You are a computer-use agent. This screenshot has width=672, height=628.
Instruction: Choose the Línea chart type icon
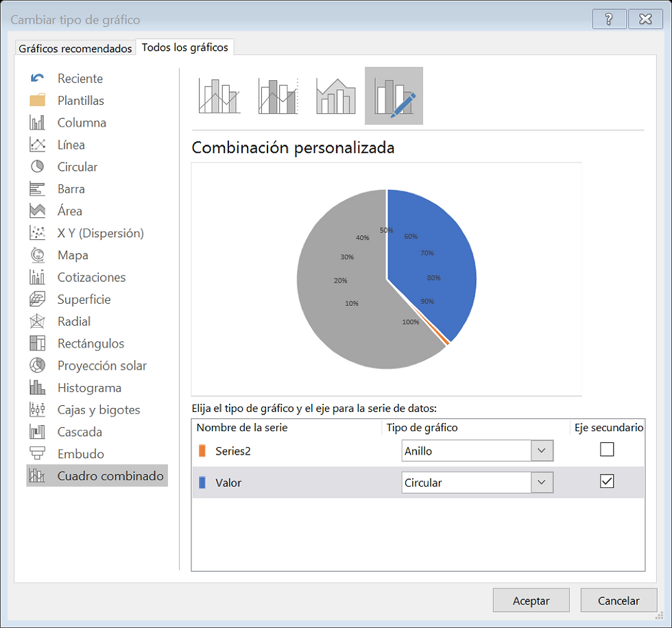coord(37,145)
